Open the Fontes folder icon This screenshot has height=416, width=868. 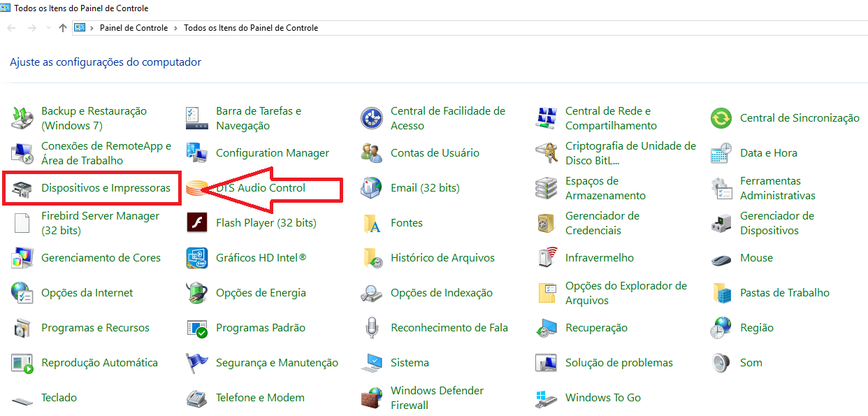click(371, 223)
